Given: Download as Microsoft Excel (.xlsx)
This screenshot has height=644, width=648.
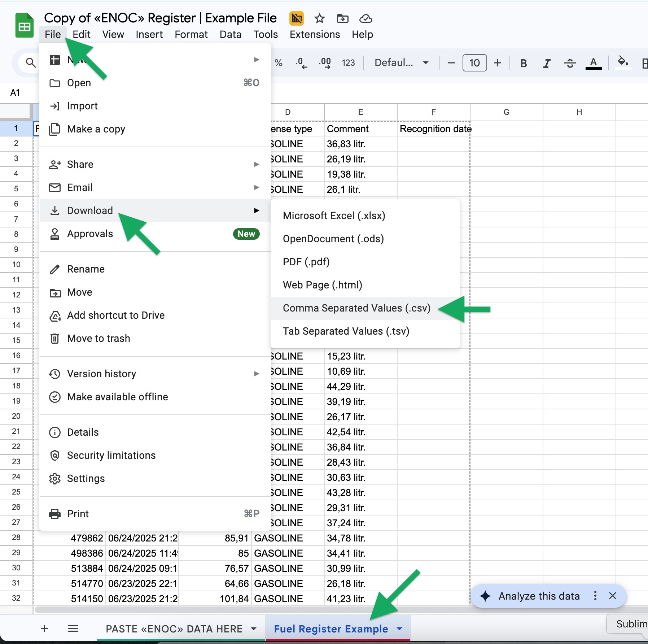Looking at the screenshot, I should click(365, 216).
